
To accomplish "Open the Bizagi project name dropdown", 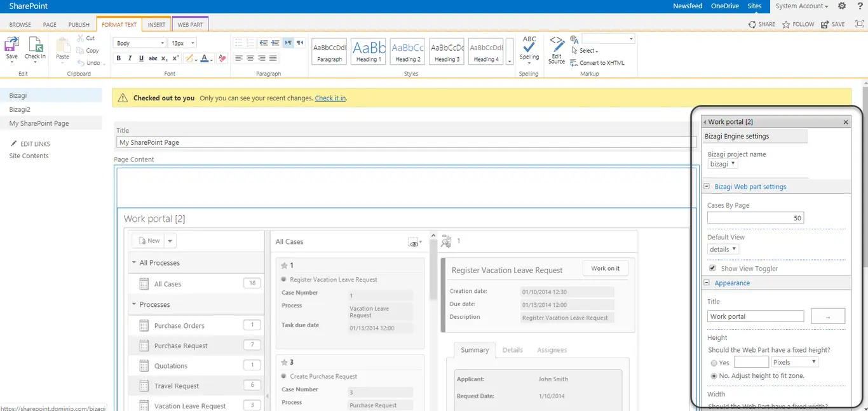I will (x=722, y=164).
